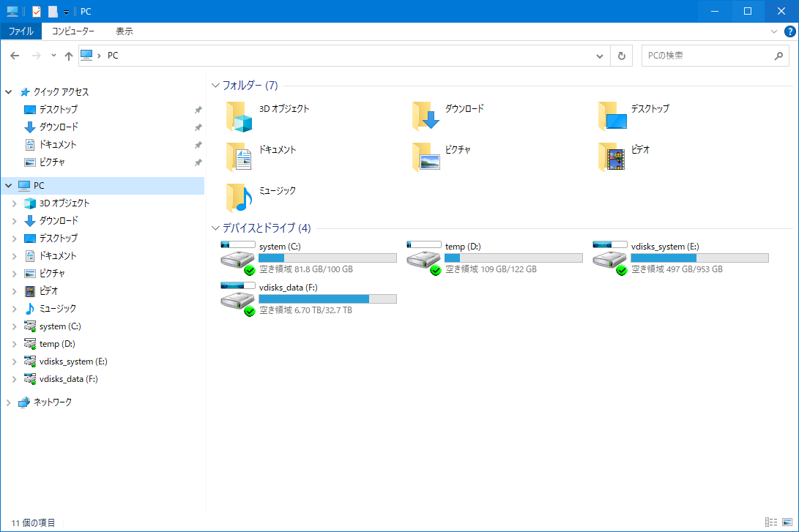Go forward with the forward arrow
Image resolution: width=799 pixels, height=532 pixels.
tap(36, 56)
